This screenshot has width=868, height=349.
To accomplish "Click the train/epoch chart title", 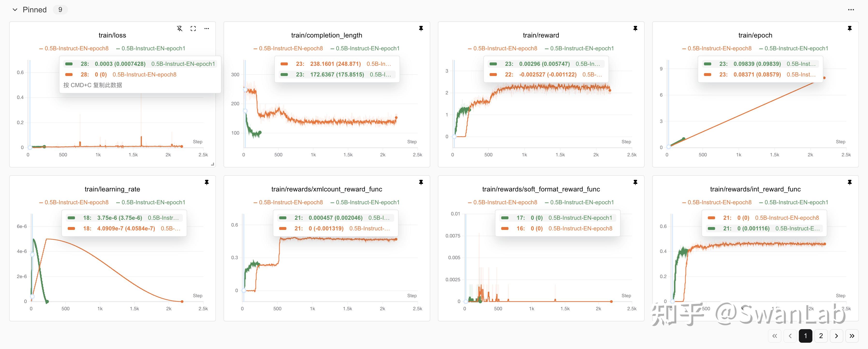I will click(x=755, y=35).
